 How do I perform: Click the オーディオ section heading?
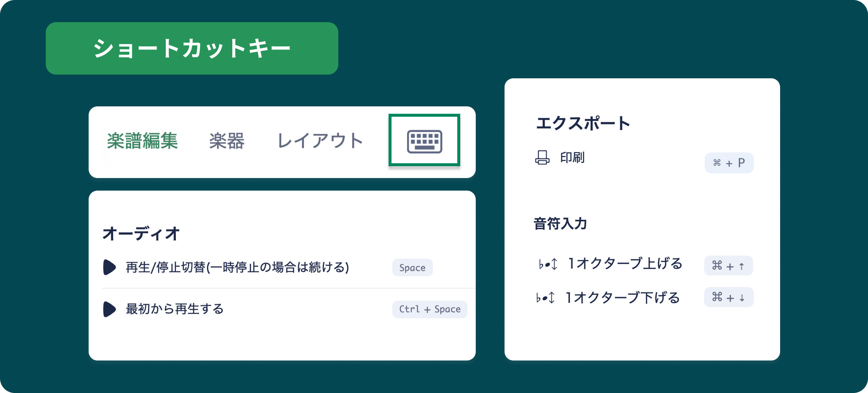(141, 234)
